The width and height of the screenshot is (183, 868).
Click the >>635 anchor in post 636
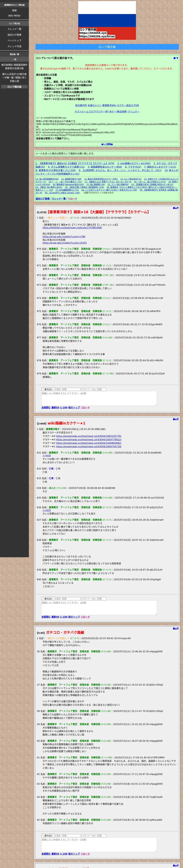pos(46,510)
